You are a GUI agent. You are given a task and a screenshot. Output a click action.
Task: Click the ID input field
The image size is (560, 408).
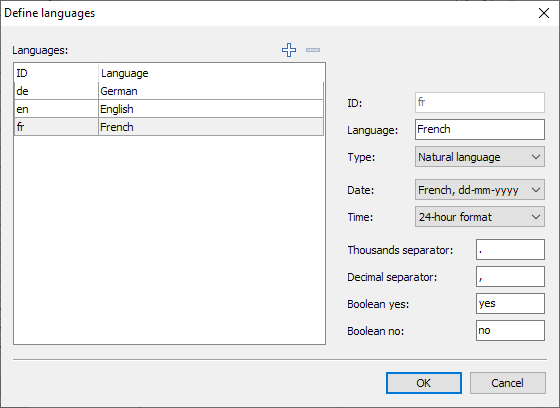click(480, 103)
